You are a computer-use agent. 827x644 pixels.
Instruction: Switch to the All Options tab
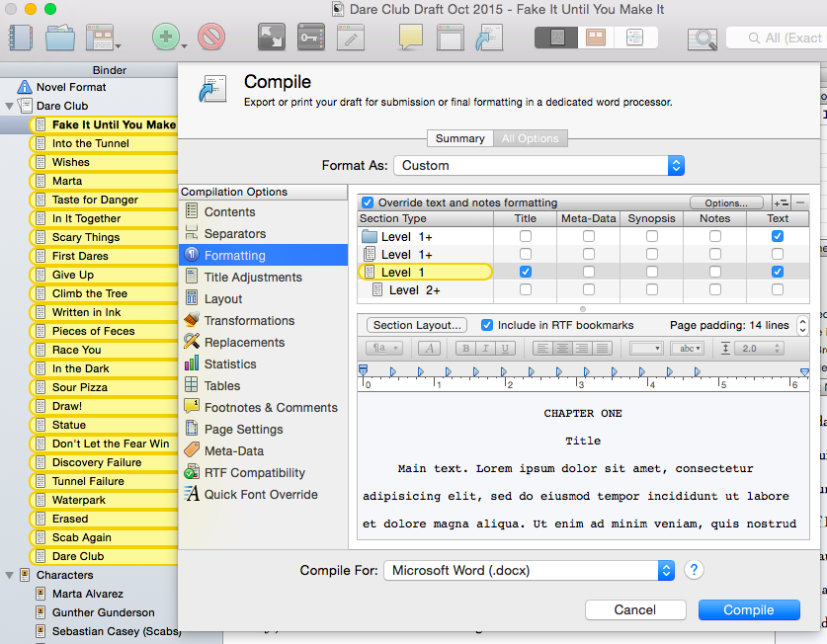(530, 138)
